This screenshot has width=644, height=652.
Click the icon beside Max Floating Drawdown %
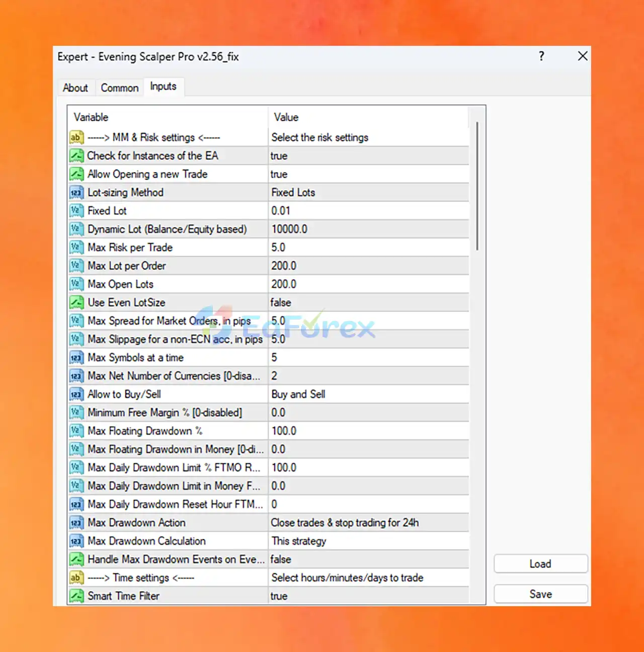[x=76, y=431]
